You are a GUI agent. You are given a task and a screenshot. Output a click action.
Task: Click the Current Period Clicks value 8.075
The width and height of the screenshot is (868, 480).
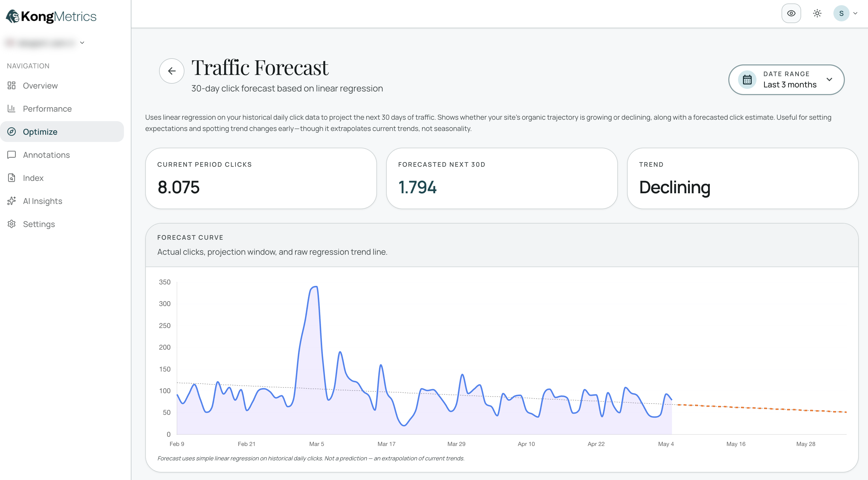[x=179, y=187]
